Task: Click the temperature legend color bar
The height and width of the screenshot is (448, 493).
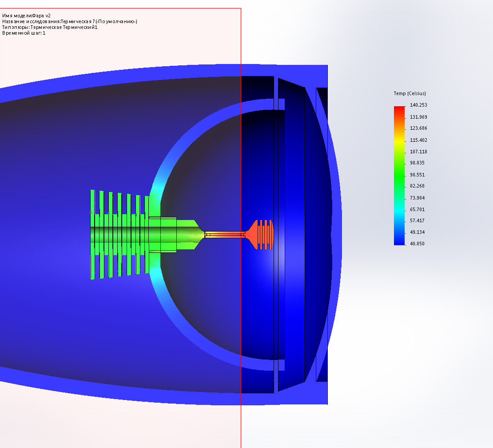Action: (x=399, y=176)
